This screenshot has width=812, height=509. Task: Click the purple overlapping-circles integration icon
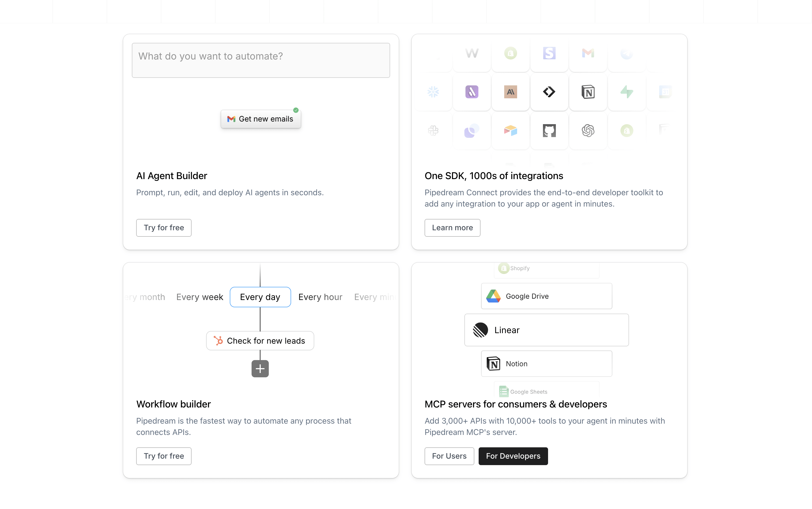pos(472,131)
